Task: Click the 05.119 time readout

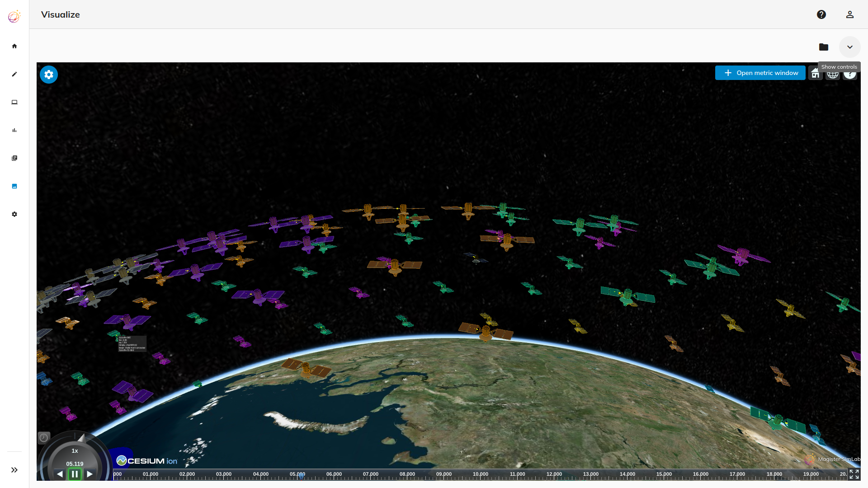Action: 75,464
